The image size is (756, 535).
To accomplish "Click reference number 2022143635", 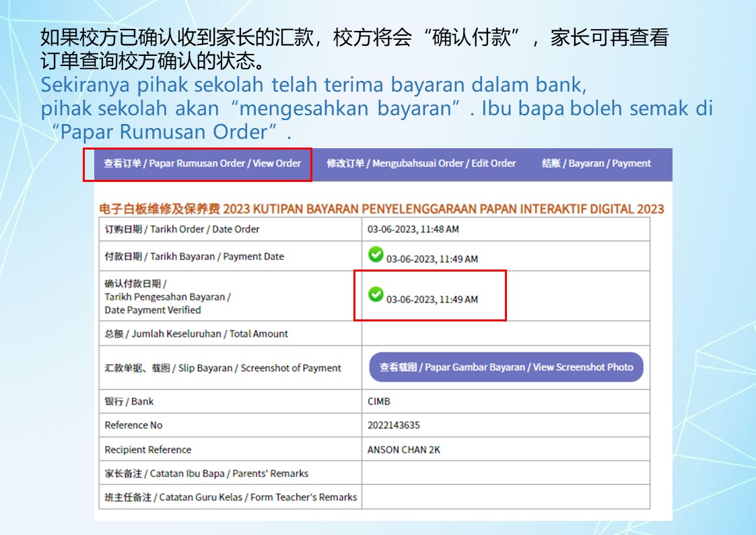I will (393, 425).
